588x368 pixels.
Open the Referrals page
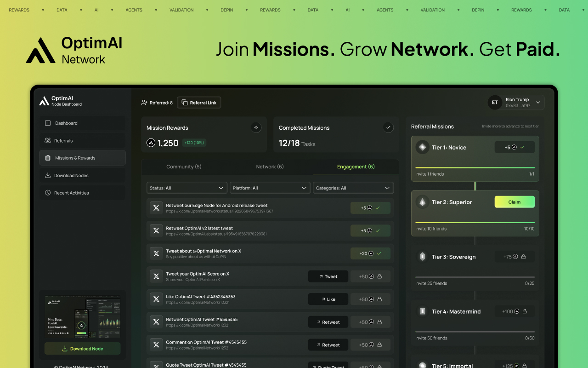[82, 141]
